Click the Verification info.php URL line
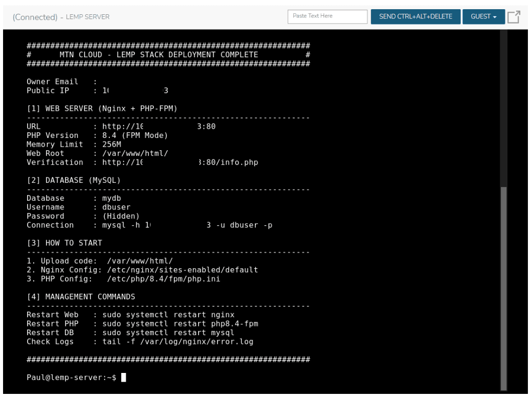This screenshot has width=532, height=399. tap(143, 162)
